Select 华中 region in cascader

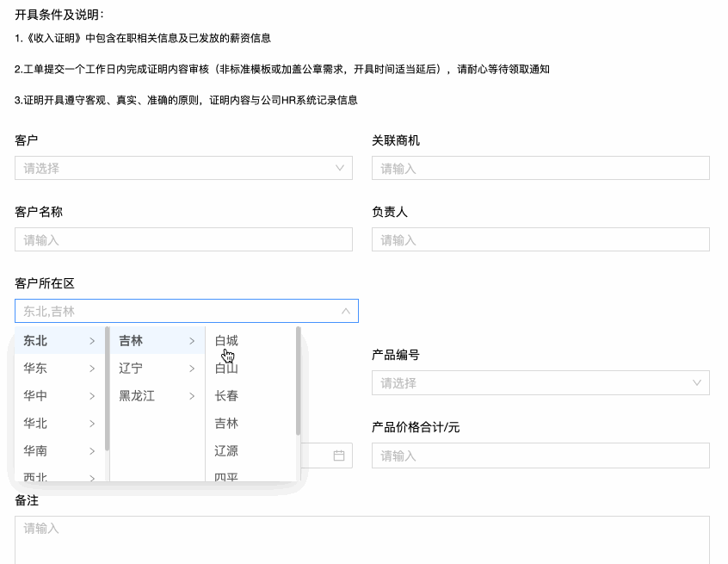point(60,396)
